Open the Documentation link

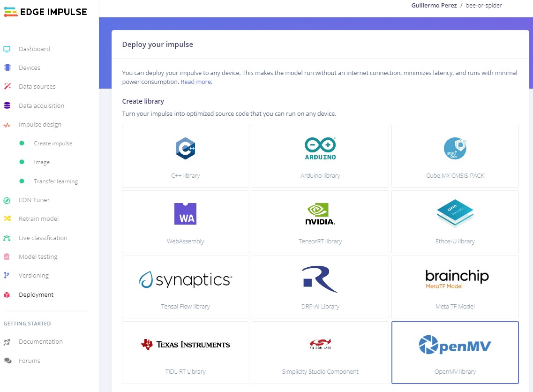pyautogui.click(x=40, y=342)
